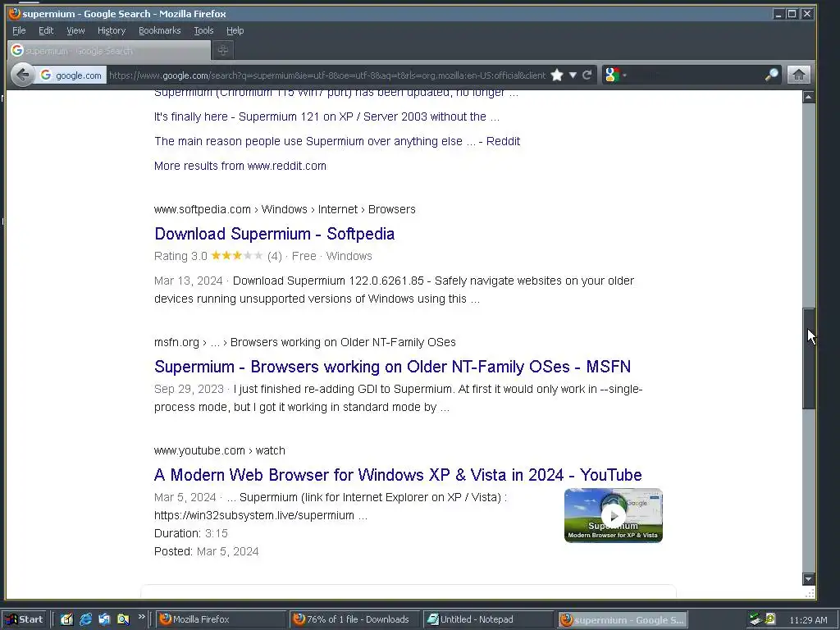Click 'Posted: Mar 5, 2024' text
Screen dimensions: 840x630
pos(206,551)
